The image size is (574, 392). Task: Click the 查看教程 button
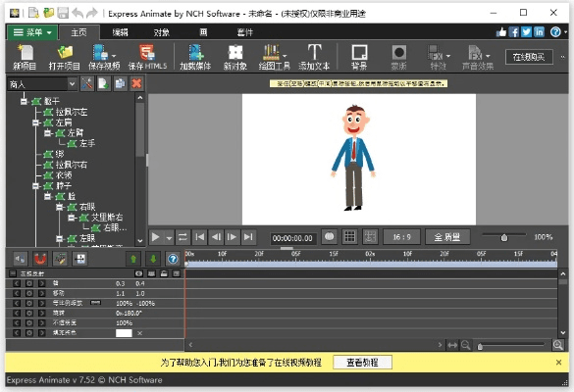pyautogui.click(x=362, y=362)
